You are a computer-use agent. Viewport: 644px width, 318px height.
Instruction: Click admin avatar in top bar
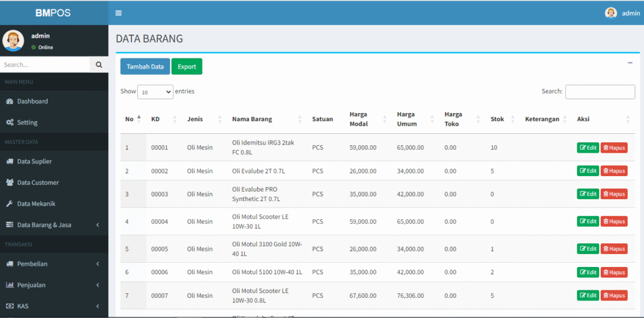(611, 13)
